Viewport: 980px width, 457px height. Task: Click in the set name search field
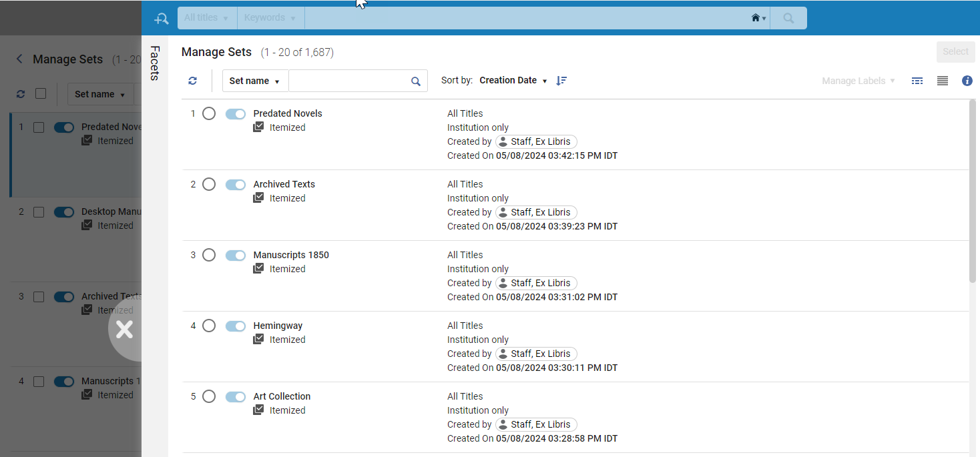[x=349, y=81]
